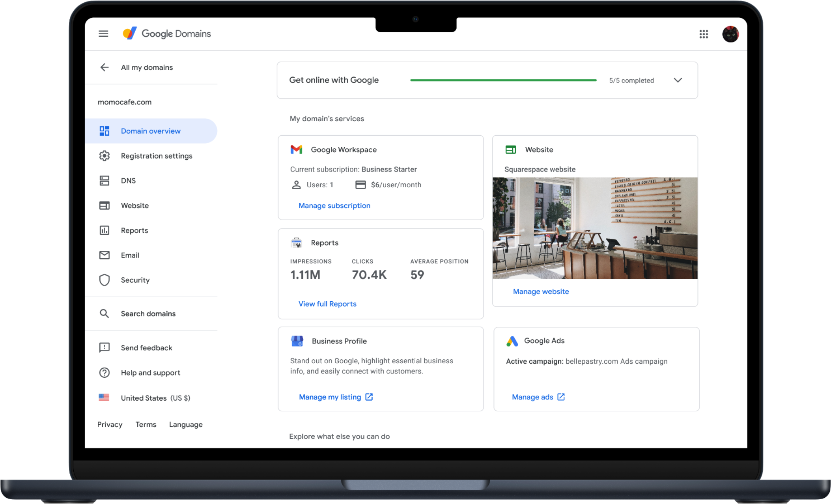Click the Squarespace cafe website thumbnail
The width and height of the screenshot is (831, 504).
click(595, 228)
